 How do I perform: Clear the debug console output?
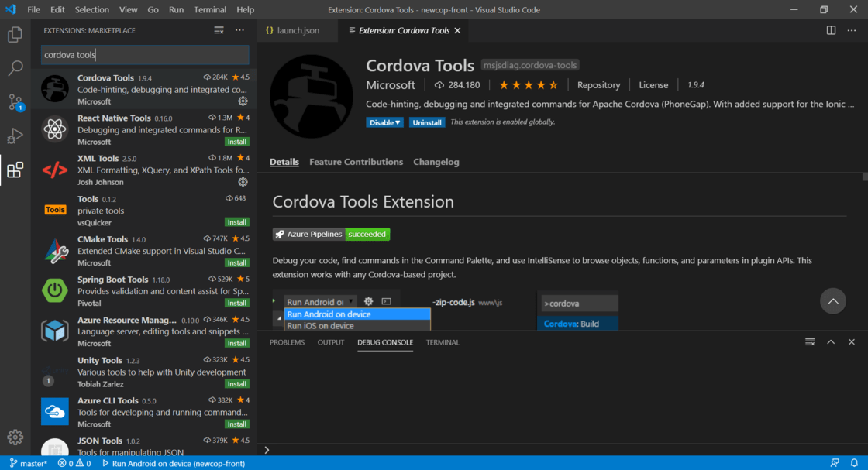tap(810, 342)
